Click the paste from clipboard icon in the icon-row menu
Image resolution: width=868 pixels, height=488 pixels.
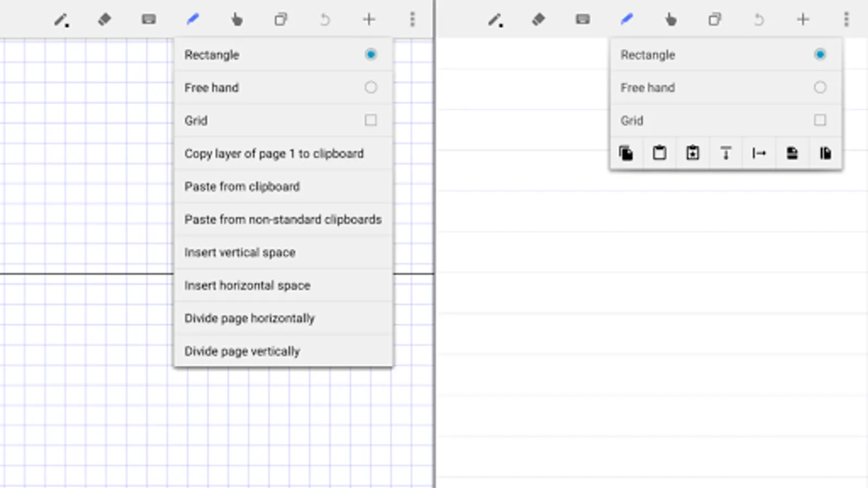(659, 153)
